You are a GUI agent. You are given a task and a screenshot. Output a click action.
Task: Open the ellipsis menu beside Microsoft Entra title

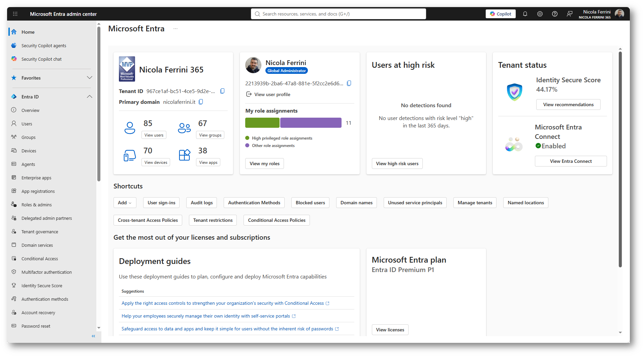click(x=175, y=29)
